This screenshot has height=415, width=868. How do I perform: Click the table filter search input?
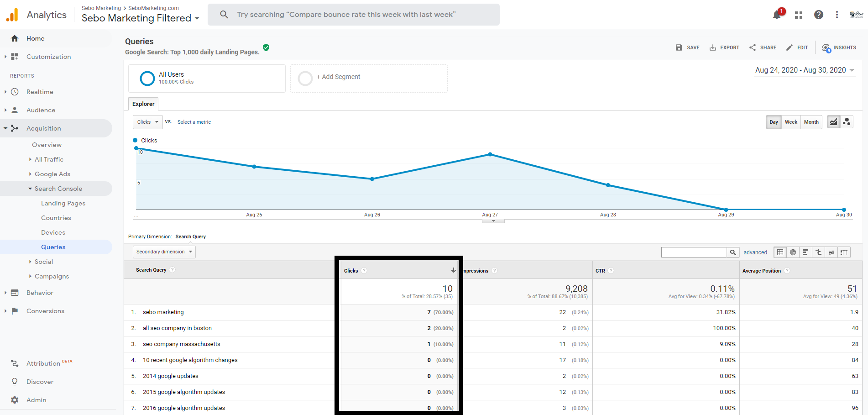pyautogui.click(x=694, y=252)
